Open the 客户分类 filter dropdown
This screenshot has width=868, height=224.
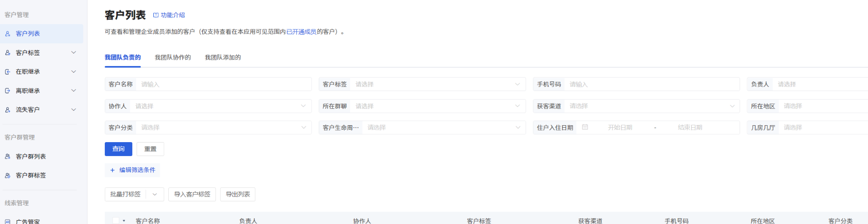[208, 128]
